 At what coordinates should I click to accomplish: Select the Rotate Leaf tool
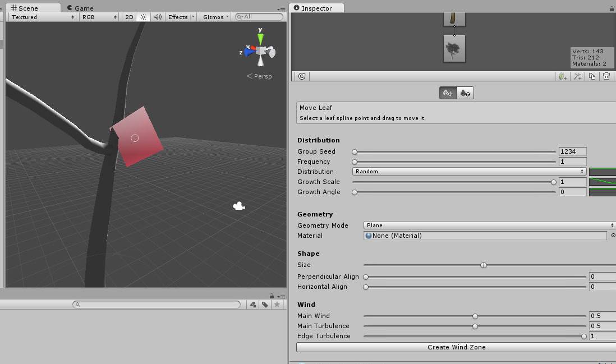(x=465, y=93)
